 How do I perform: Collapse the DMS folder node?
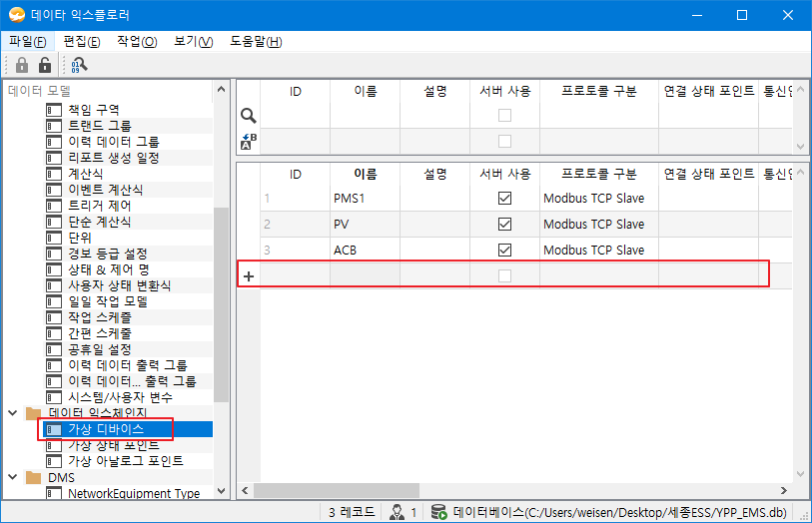point(12,478)
